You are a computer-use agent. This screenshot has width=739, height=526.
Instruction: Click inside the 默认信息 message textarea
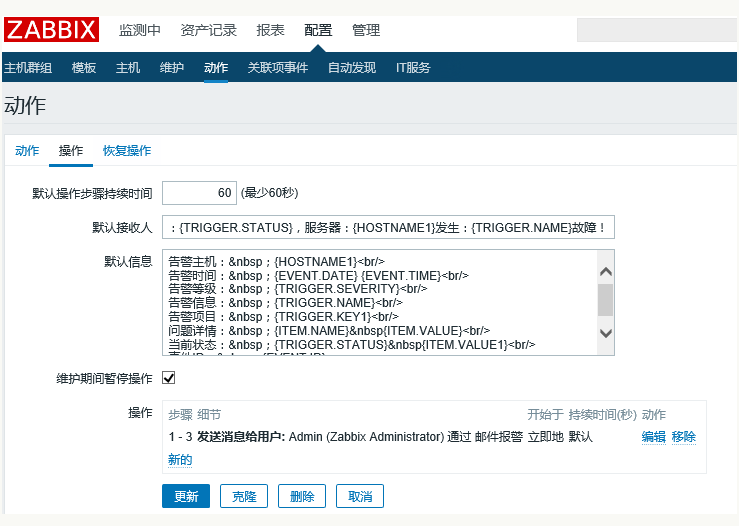point(380,303)
